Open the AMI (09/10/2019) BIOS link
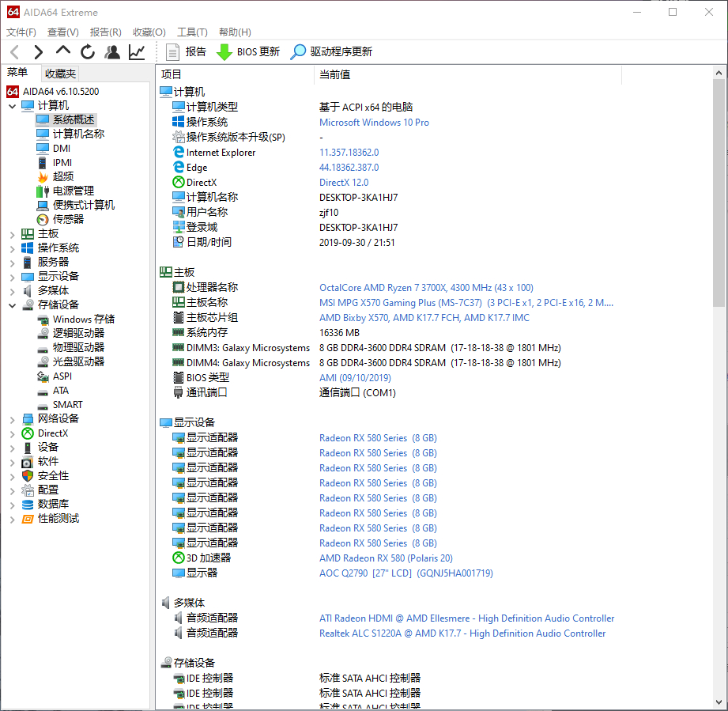 (355, 378)
